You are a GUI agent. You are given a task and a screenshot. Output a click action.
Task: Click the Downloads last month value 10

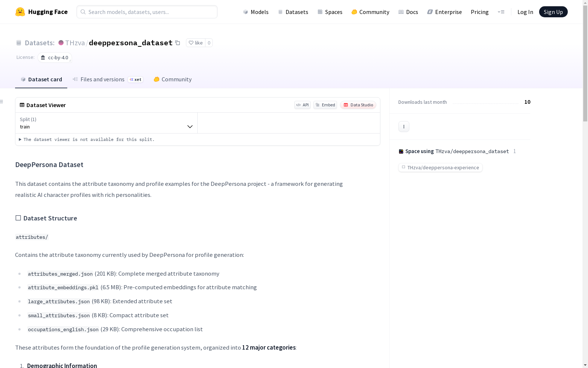click(x=527, y=102)
